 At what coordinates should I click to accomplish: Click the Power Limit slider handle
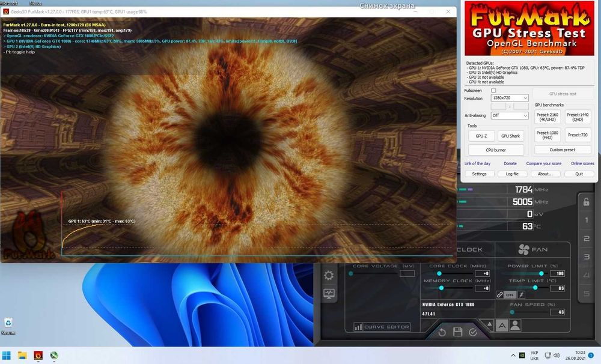(x=542, y=273)
